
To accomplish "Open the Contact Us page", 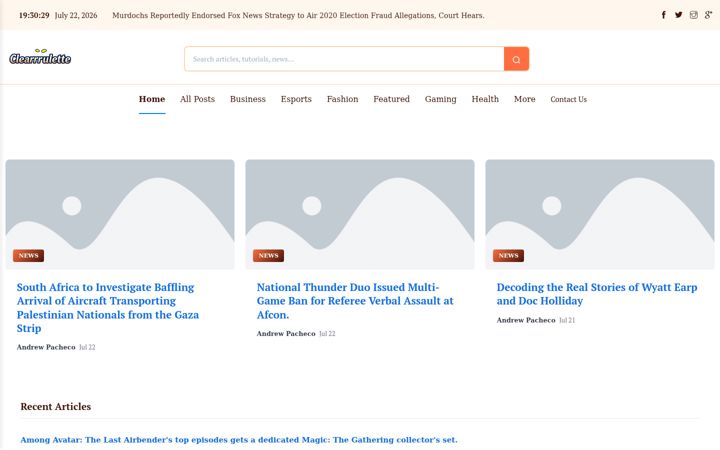I will [x=568, y=99].
